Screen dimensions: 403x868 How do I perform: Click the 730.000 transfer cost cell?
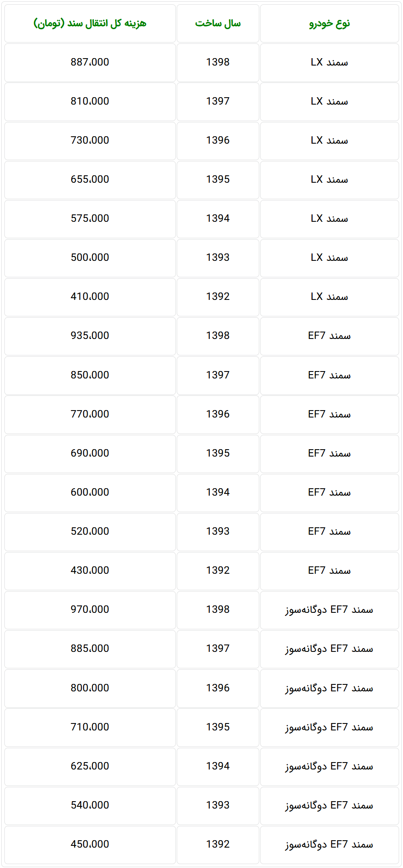coord(90,140)
